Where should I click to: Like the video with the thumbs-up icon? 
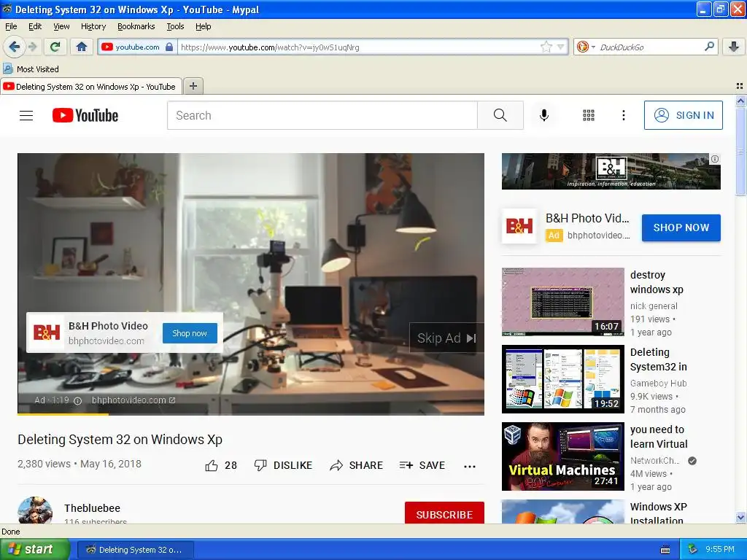coord(212,465)
